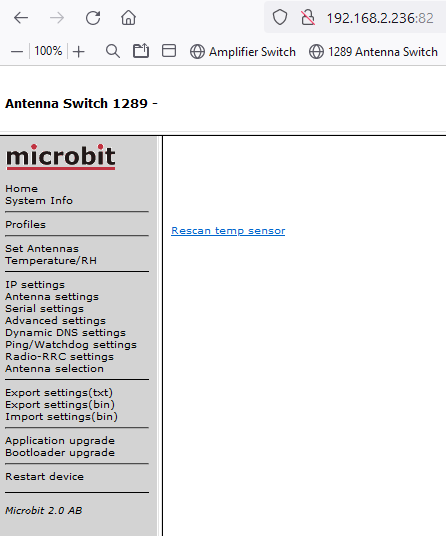Open the magnifier search icon in toolbar
This screenshot has height=536, width=446.
point(112,51)
